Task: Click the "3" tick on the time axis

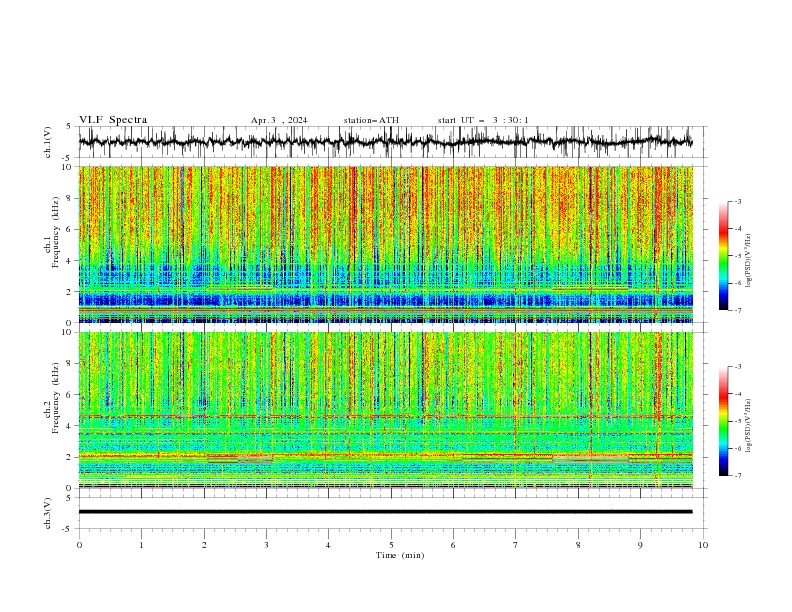Action: point(266,545)
